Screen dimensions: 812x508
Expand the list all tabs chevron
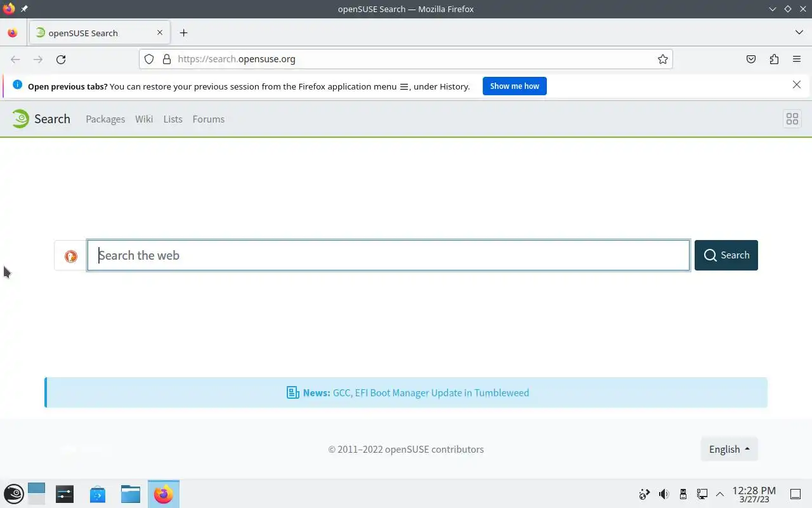(799, 32)
